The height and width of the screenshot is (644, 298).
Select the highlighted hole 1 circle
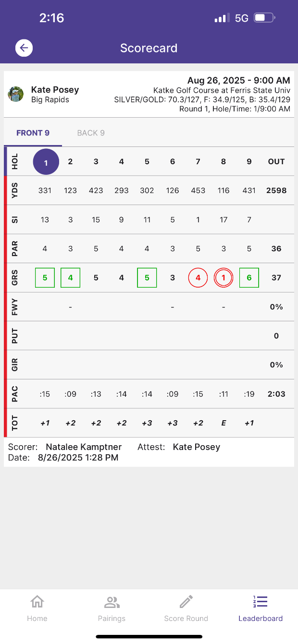(x=46, y=162)
